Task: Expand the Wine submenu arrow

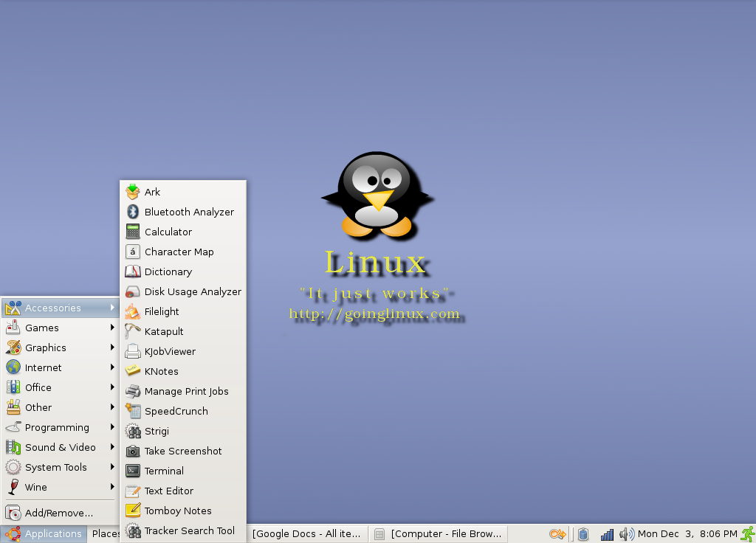Action: coord(112,487)
